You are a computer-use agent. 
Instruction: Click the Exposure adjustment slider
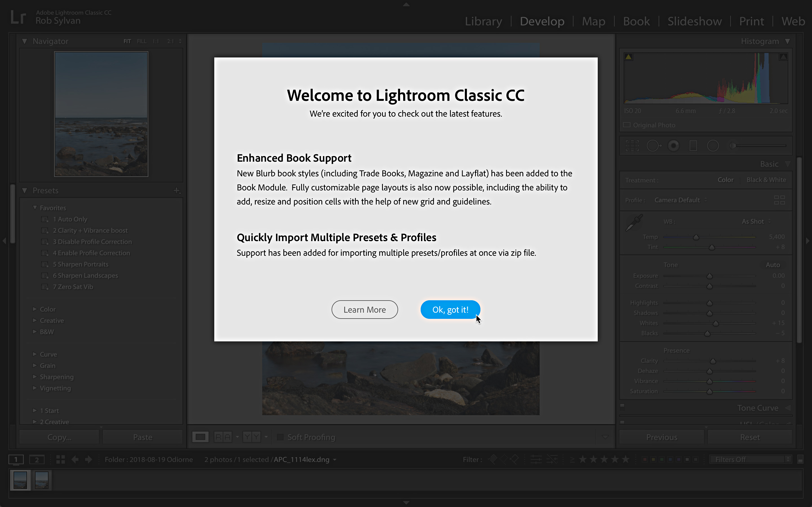tap(709, 276)
